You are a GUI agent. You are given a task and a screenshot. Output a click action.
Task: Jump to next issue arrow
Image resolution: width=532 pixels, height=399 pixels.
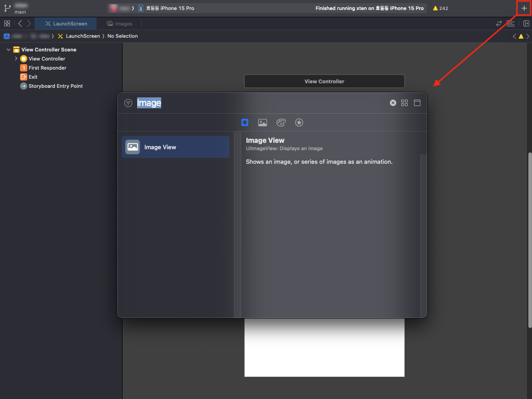click(527, 36)
